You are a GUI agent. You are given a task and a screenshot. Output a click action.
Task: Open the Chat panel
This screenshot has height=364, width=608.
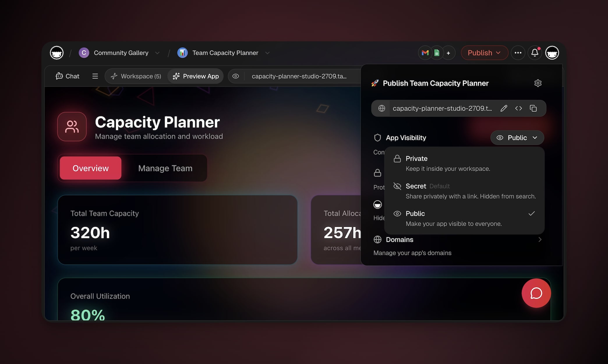click(x=68, y=76)
